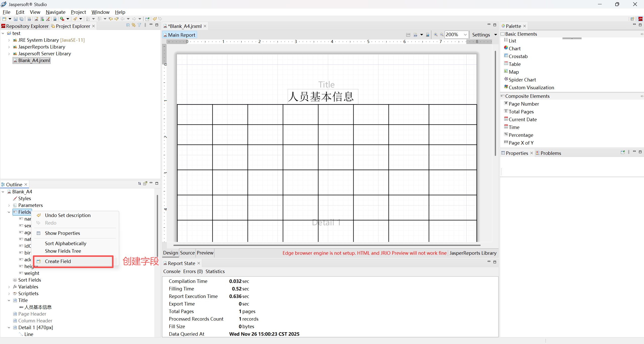Choose Create Field from context menu
644x344 pixels.
tap(58, 261)
